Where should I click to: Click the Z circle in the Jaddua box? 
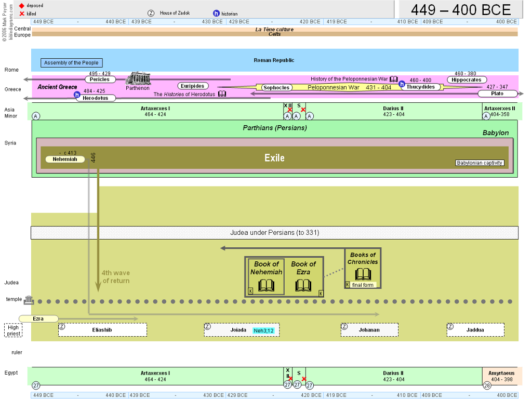coord(450,327)
